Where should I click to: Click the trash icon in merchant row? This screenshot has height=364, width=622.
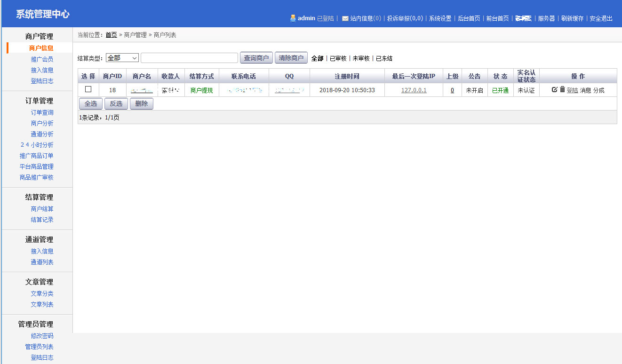pyautogui.click(x=562, y=89)
